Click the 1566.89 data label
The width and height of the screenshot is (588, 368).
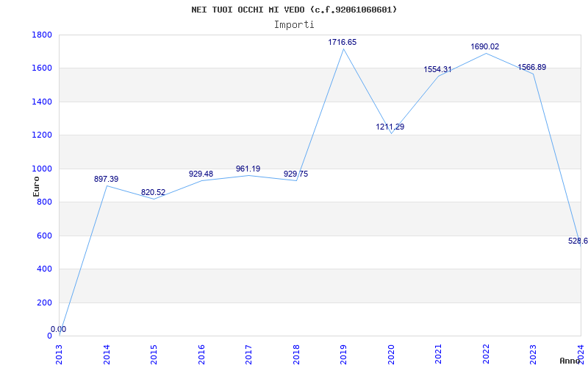[x=531, y=67]
